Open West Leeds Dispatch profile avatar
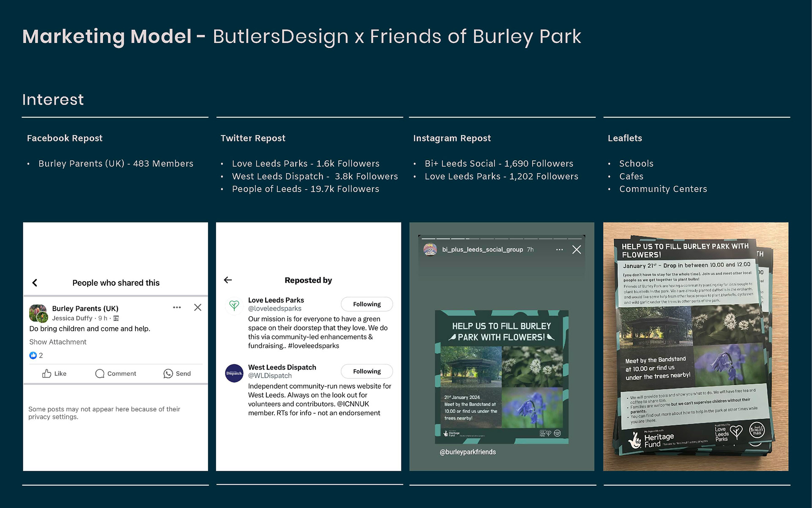The image size is (812, 508). 234,373
